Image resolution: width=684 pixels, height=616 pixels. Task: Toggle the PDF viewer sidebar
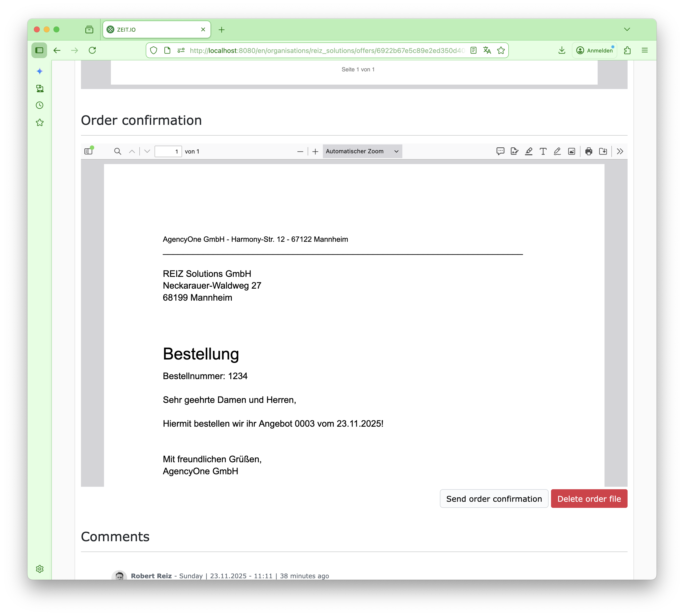pos(88,151)
